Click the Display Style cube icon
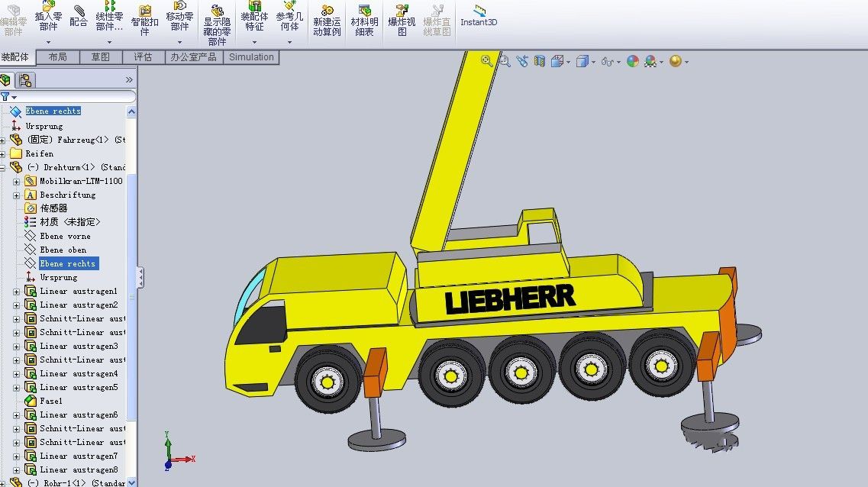Image resolution: width=868 pixels, height=487 pixels. point(582,61)
